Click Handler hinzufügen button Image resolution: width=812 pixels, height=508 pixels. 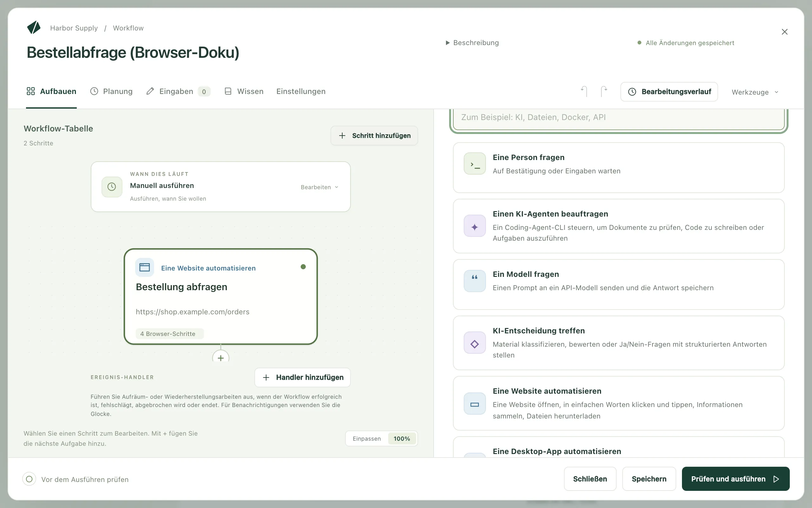tap(303, 377)
